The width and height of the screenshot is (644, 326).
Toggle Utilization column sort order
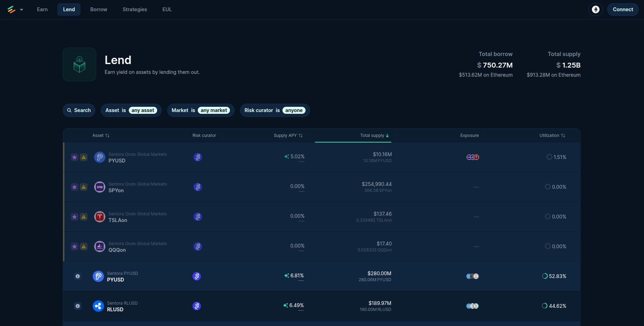[x=552, y=136]
